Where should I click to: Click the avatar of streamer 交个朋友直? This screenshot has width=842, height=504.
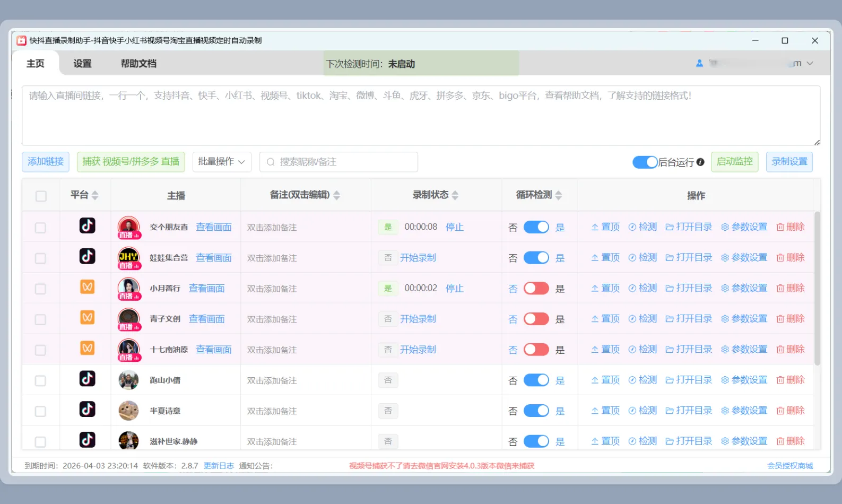coord(128,227)
